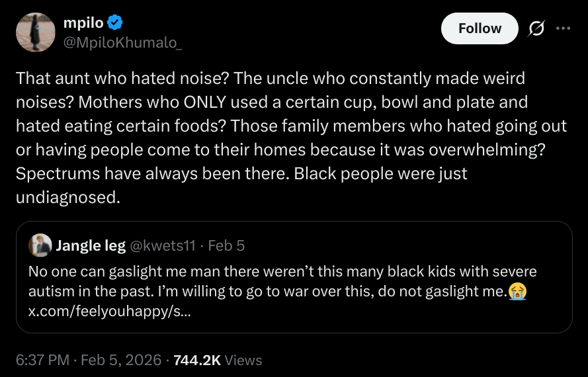Open the @MpiloKhumalo_ handle link
This screenshot has height=377, width=588.
(x=122, y=42)
